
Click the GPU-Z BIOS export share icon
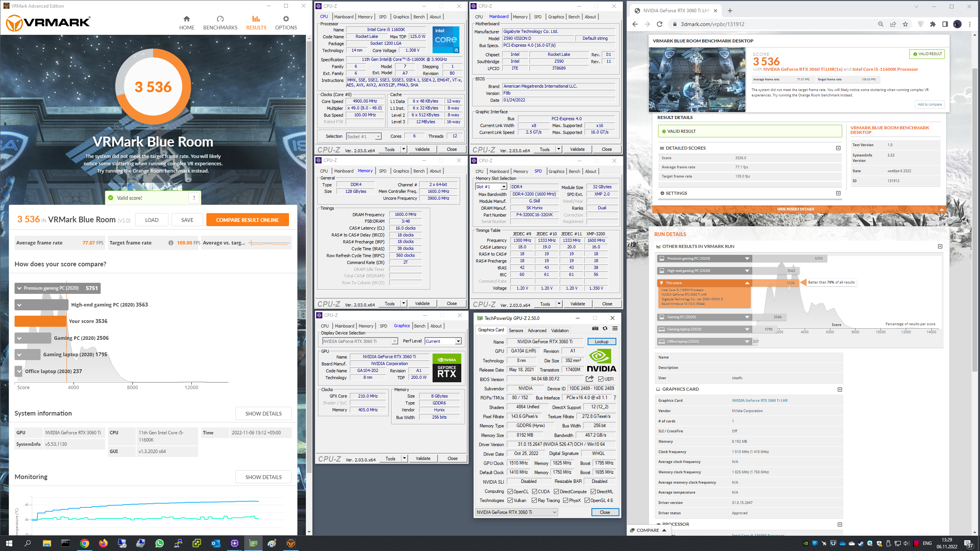click(x=590, y=379)
